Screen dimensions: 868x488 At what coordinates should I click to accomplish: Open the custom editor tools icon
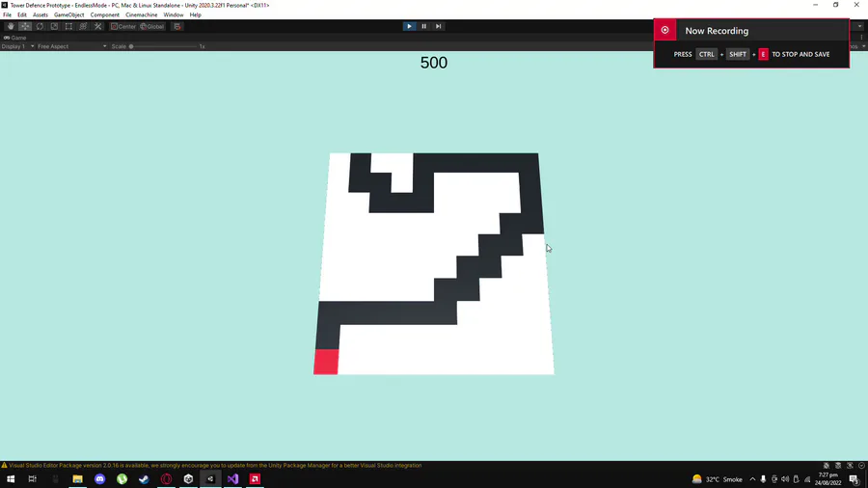98,26
